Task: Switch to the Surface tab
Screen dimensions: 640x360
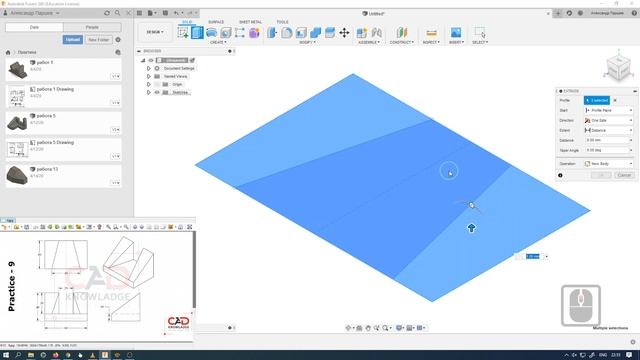Action: click(216, 22)
